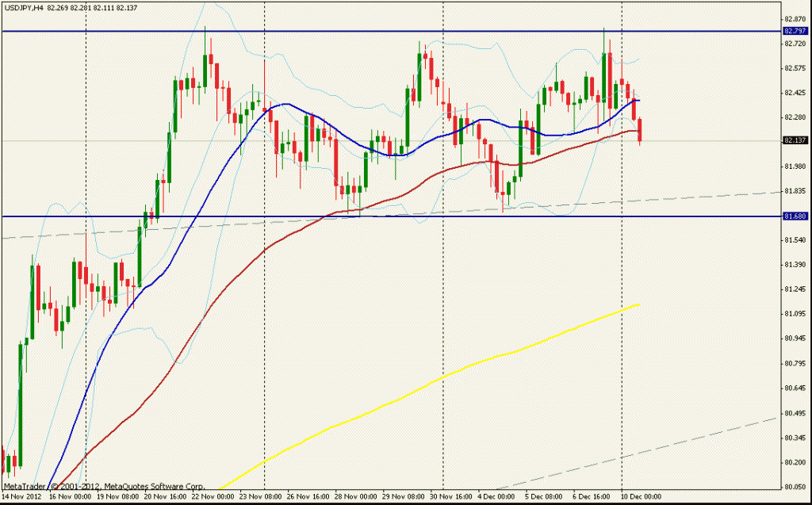Screen dimensions: 812x505
Task: Click the 82.137 current price tag
Action: pyautogui.click(x=794, y=140)
